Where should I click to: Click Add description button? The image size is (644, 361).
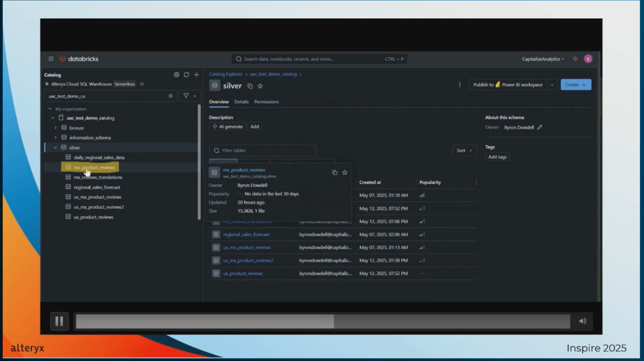click(254, 127)
